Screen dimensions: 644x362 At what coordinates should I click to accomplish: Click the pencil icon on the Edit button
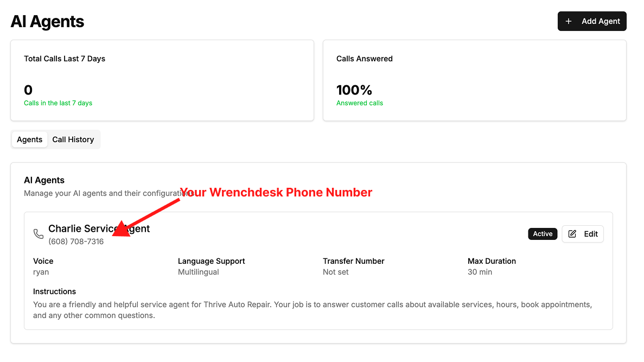pos(572,233)
